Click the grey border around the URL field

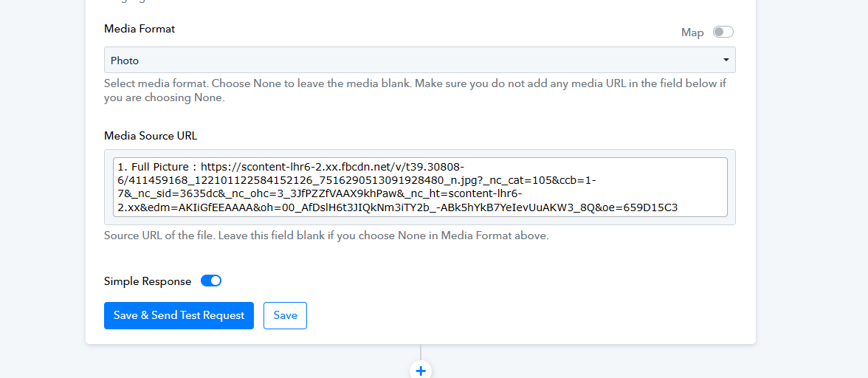(419, 221)
